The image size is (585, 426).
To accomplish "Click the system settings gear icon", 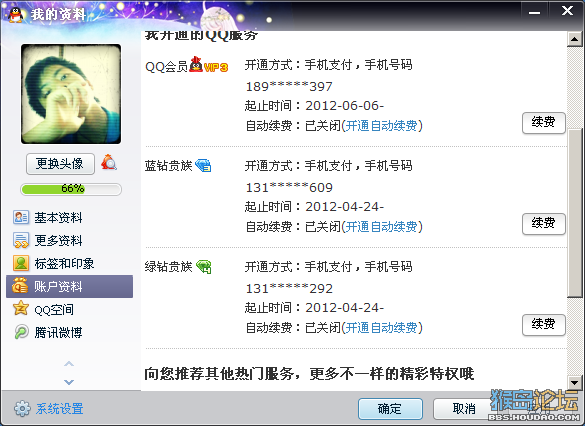I will tap(22, 408).
